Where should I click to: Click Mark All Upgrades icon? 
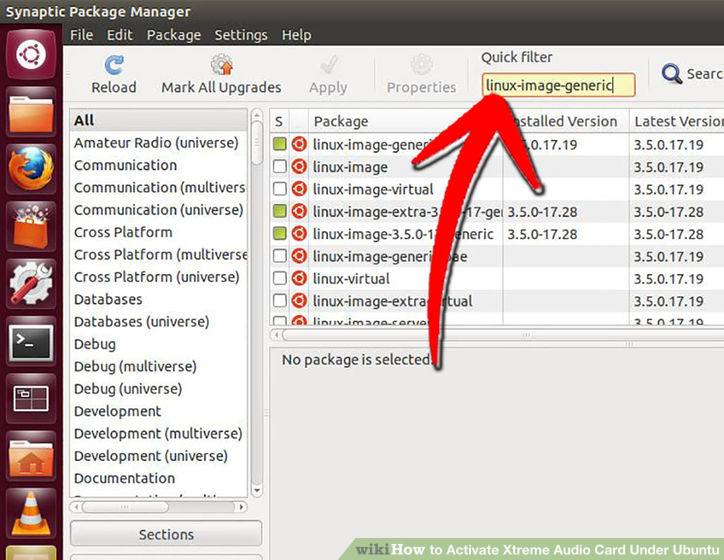(x=222, y=64)
